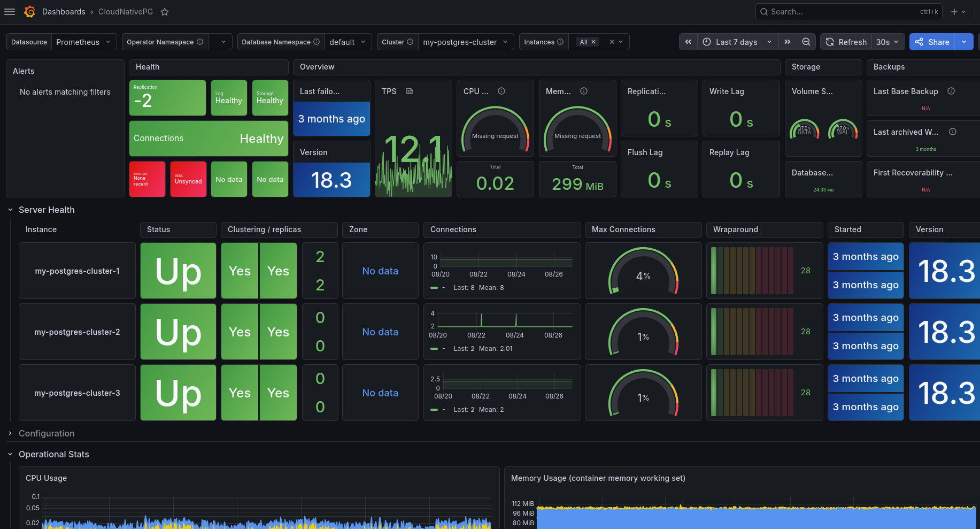
Task: Click the Refresh button
Action: (846, 42)
